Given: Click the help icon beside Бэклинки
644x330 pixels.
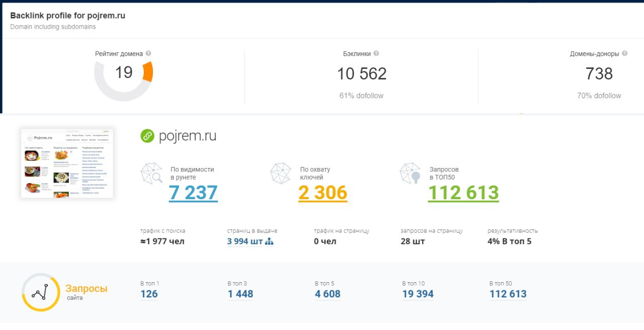Looking at the screenshot, I should coord(376,53).
